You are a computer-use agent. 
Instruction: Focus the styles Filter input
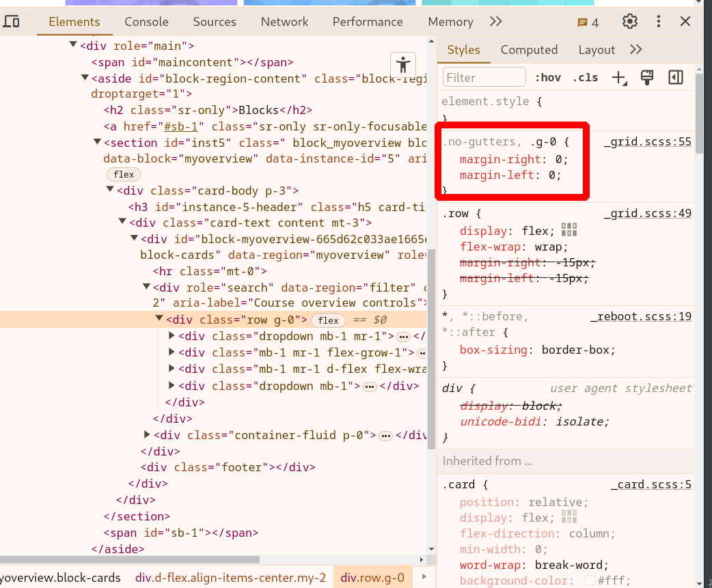[x=484, y=78]
